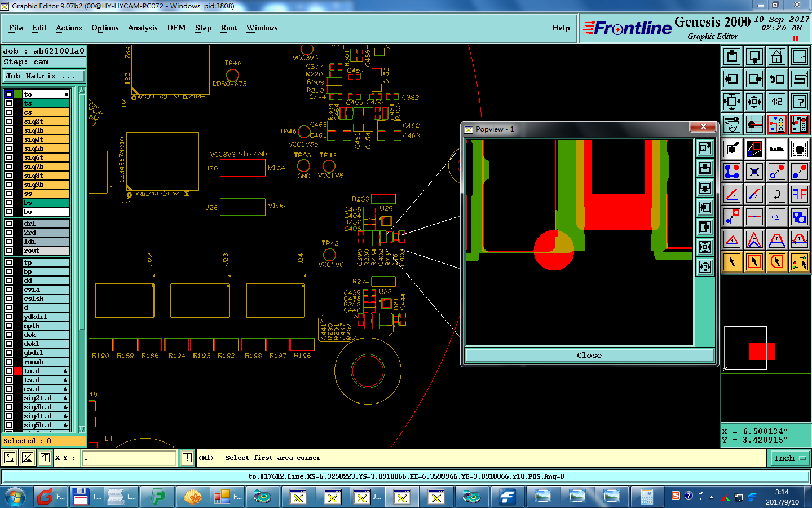The image size is (812, 508).
Task: Click the Popview pan left icon
Action: (705, 207)
